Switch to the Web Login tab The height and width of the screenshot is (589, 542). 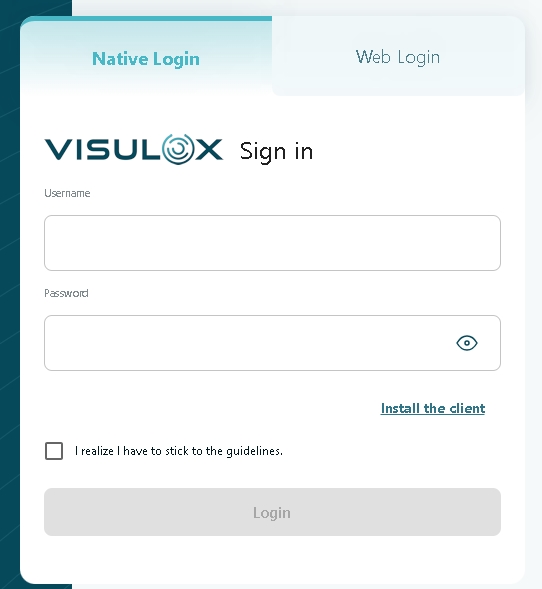(398, 56)
